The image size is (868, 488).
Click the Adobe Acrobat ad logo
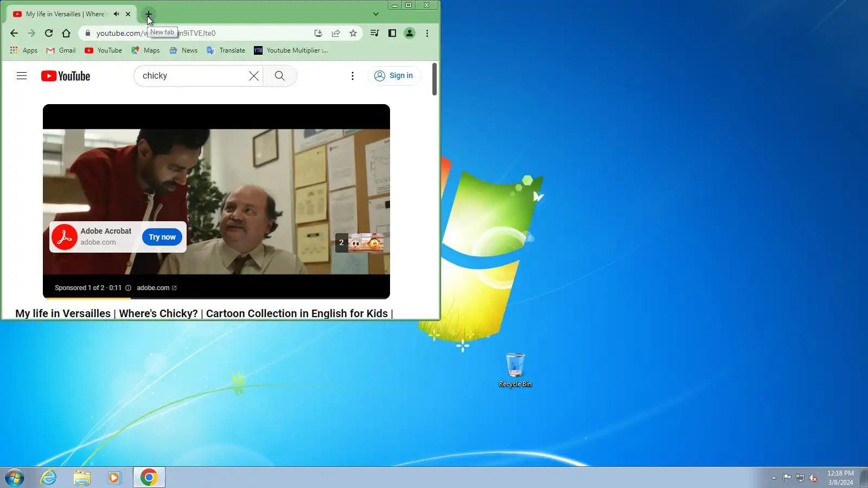tap(65, 237)
